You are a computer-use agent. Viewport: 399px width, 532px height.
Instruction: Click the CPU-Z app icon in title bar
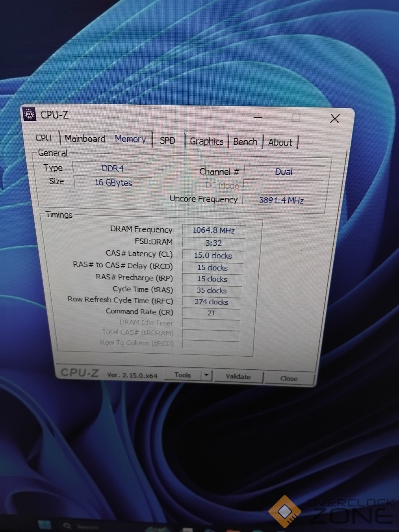29,114
